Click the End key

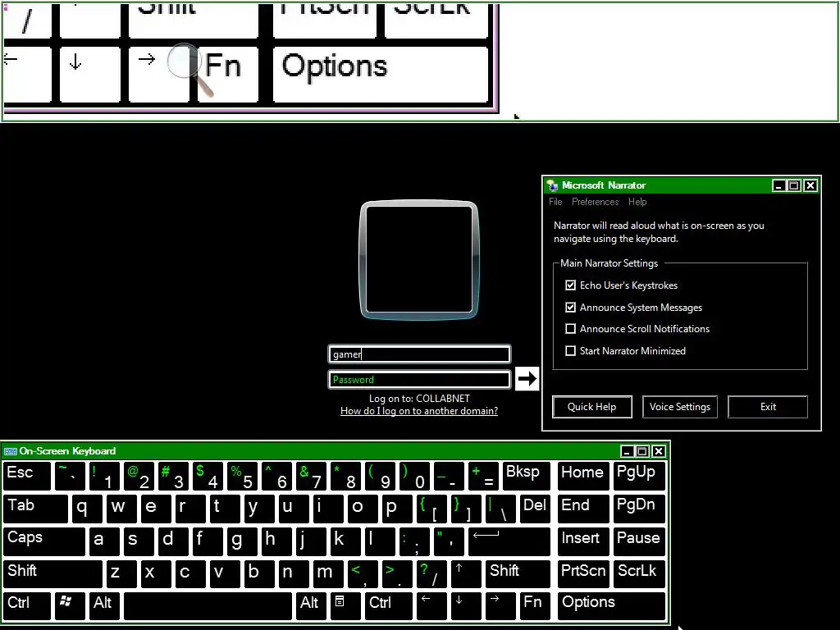583,509
